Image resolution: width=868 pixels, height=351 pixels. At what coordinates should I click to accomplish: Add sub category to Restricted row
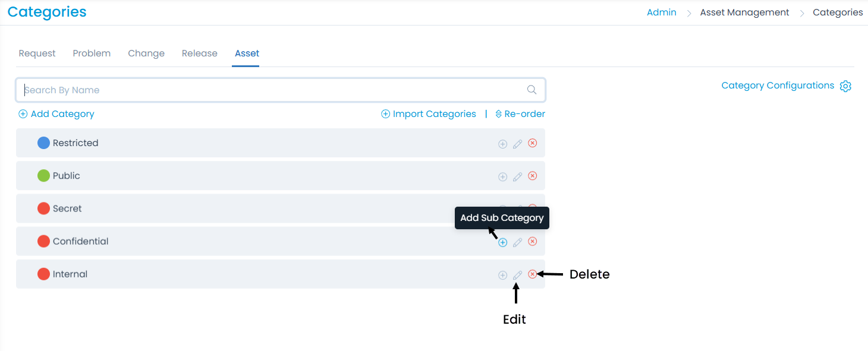click(x=502, y=144)
